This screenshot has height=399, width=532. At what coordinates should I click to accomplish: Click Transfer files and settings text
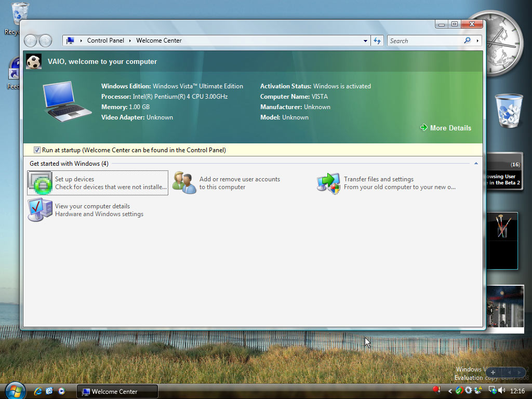[379, 179]
